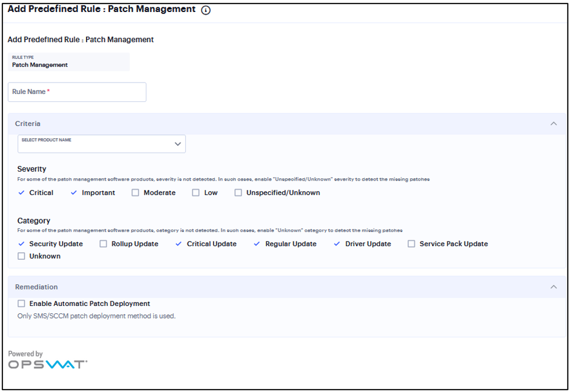Enable the Service Pack Update category
This screenshot has height=392, width=569.
point(411,244)
